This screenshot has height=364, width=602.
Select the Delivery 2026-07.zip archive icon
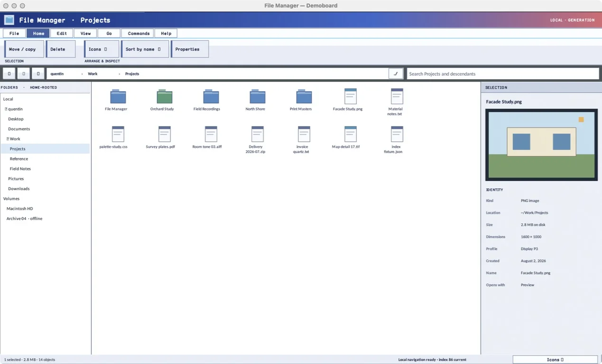[x=258, y=134]
